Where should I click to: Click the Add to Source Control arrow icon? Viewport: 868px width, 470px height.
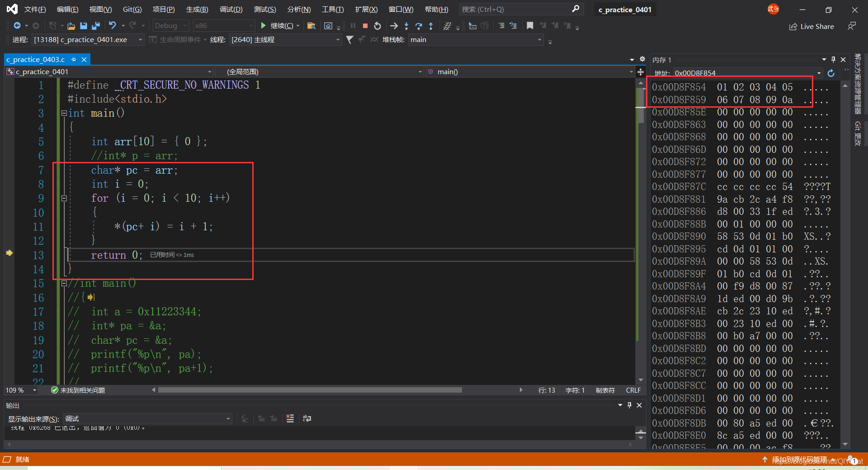click(x=765, y=460)
